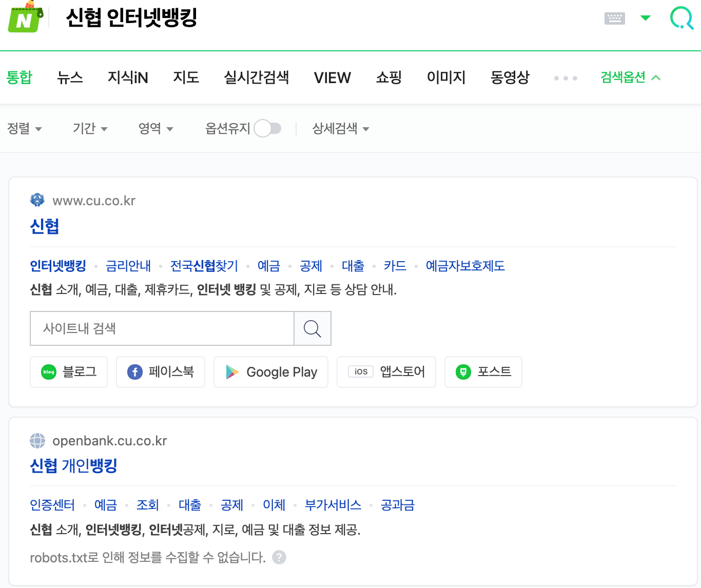
Task: Open the 예금 sublink under www.cu.co.kr
Action: pyautogui.click(x=269, y=266)
